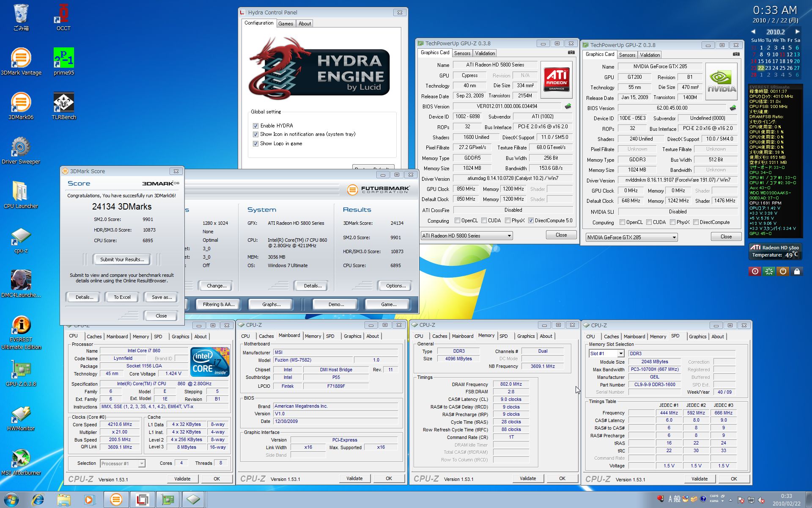Select the 3DMark06 desktop shortcut
The height and width of the screenshot is (508, 812).
(21, 106)
